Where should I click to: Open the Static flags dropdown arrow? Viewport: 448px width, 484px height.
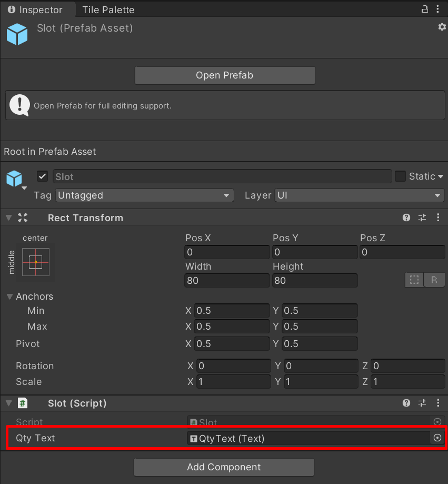pyautogui.click(x=440, y=176)
